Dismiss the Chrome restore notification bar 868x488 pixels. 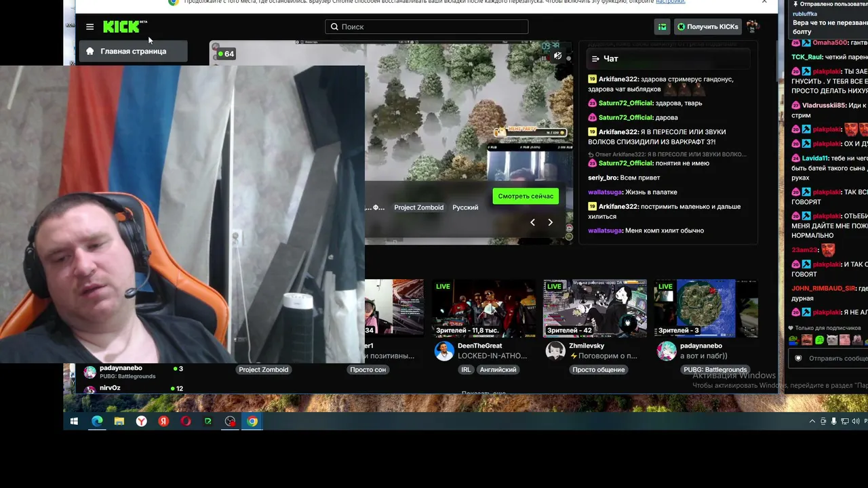pyautogui.click(x=764, y=2)
